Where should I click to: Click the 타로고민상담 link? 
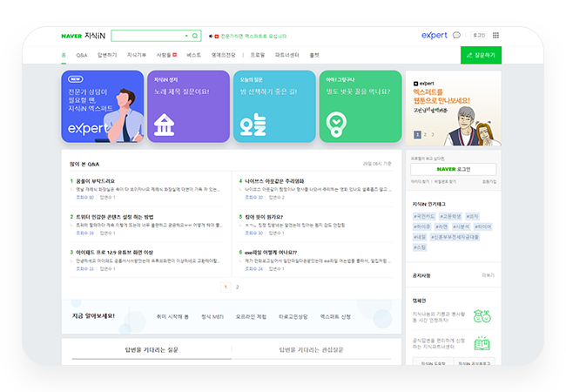(293, 316)
